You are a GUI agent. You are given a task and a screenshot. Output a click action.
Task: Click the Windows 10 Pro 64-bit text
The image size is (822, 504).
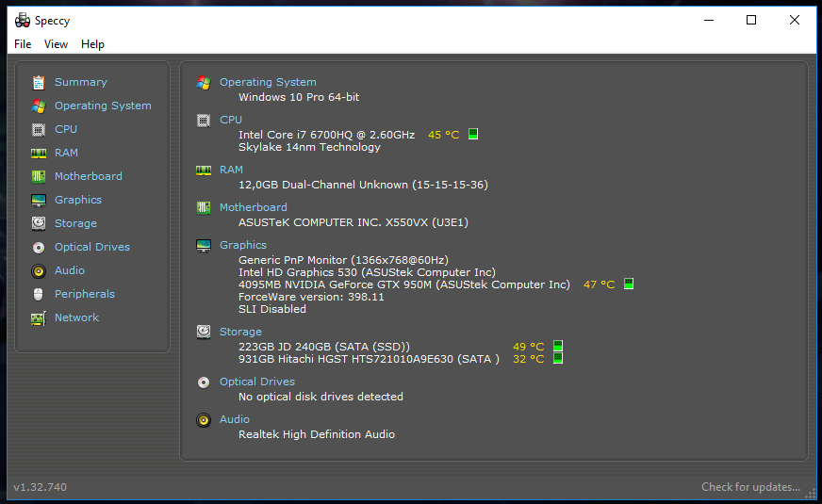tap(299, 97)
